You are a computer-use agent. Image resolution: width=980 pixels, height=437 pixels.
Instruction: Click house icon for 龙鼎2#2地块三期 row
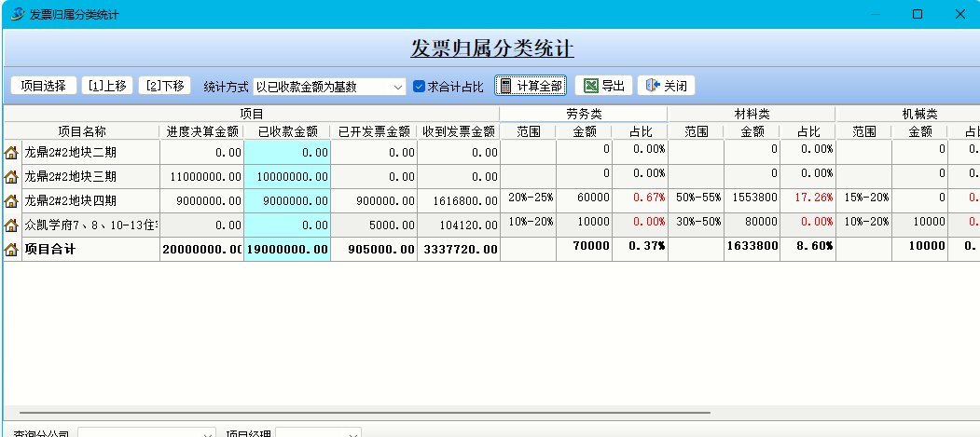11,176
